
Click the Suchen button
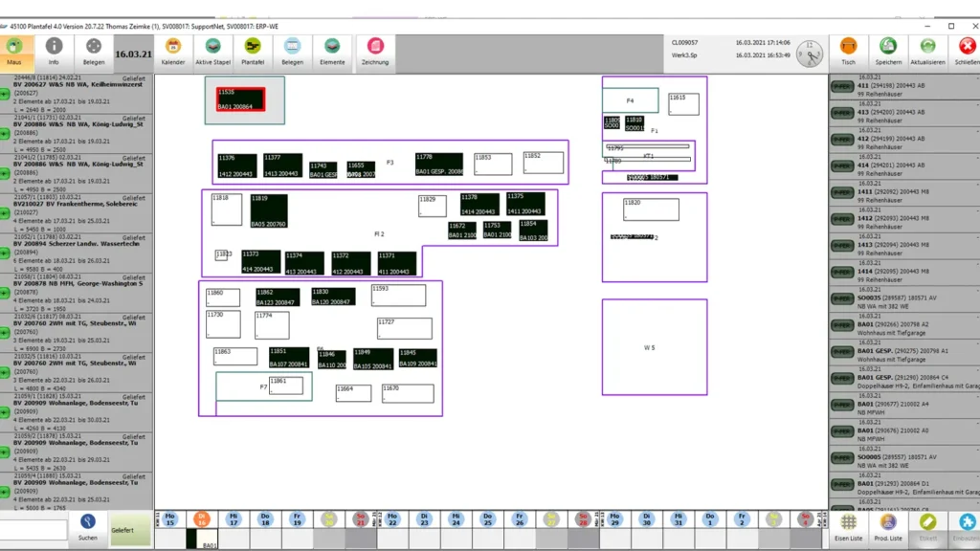click(x=87, y=527)
